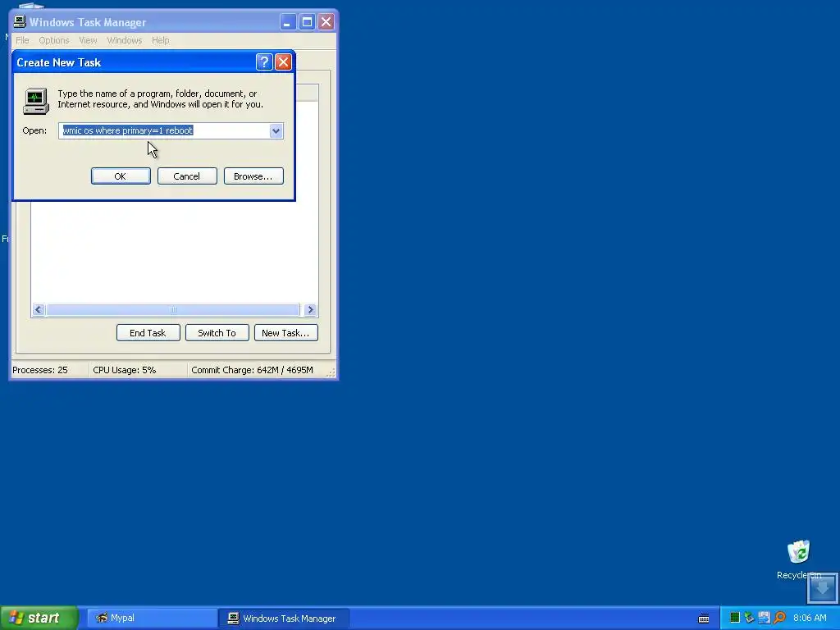Screen dimensions: 840x630
Task: Confirm the new task with OK
Action: pos(121,176)
